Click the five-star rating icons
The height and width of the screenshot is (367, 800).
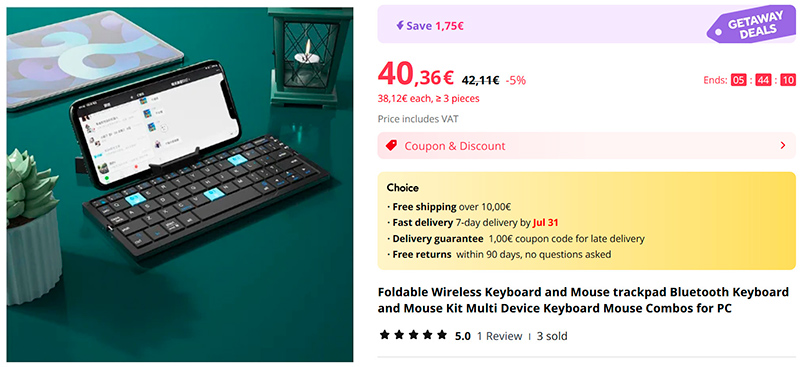pyautogui.click(x=413, y=335)
